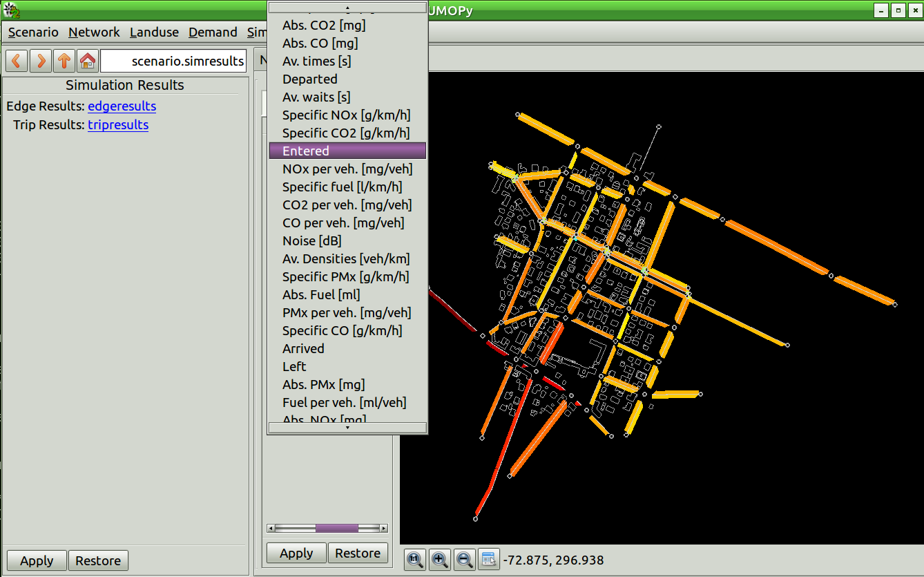This screenshot has height=577, width=924.
Task: Reset zoom to 1:1
Action: coord(415,560)
